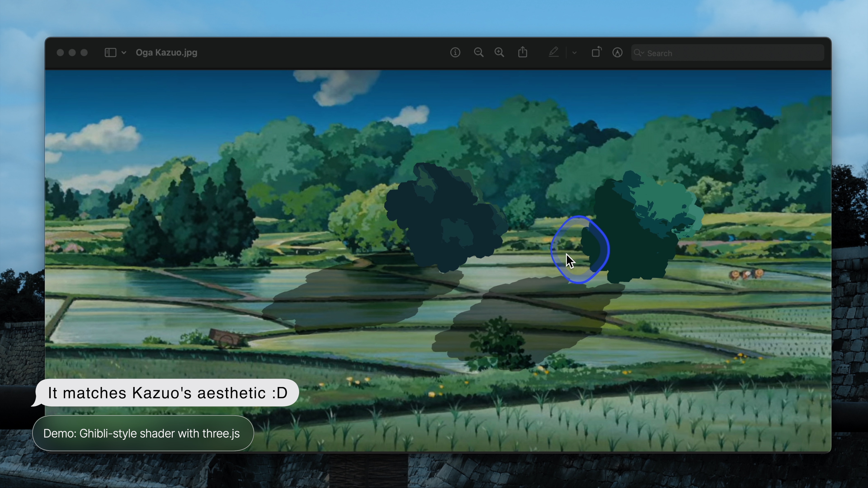Click the fullscreen window button

[x=84, y=53]
